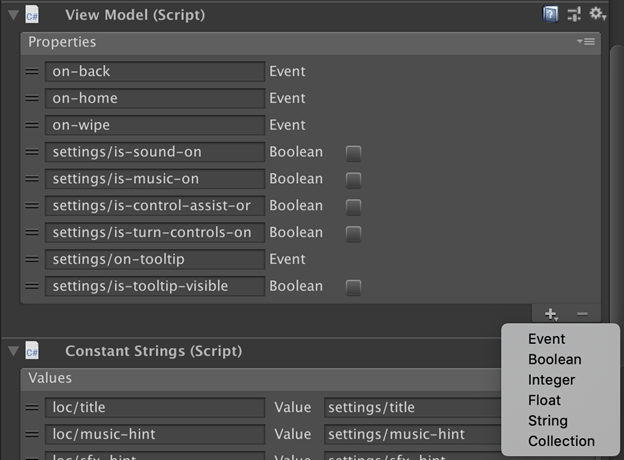The image size is (624, 460).
Task: Enable the settings/is-sound-on Boolean checkbox
Action: pyautogui.click(x=353, y=153)
